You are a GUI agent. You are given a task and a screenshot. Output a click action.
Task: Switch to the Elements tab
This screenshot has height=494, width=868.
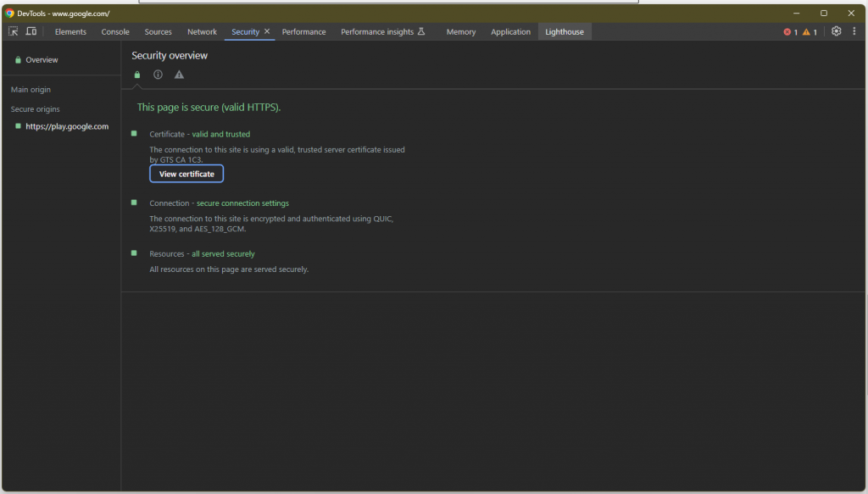[70, 32]
